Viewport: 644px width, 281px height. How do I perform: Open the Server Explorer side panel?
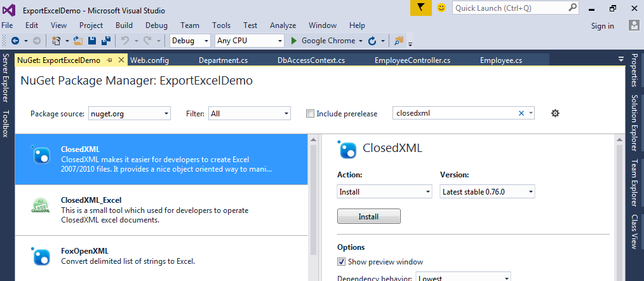click(x=5, y=78)
